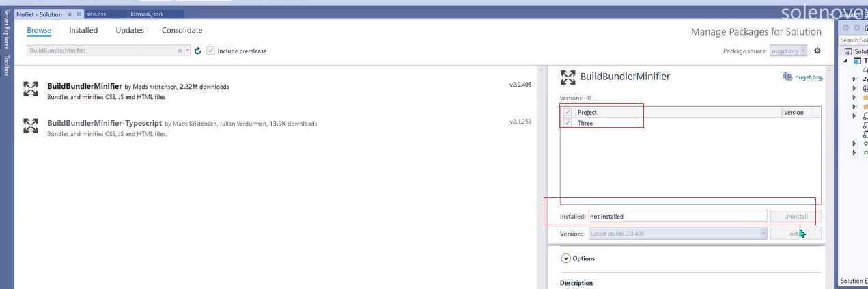Open the Server Explorer side tab
Image resolution: width=868 pixels, height=289 pixels.
(6, 29)
